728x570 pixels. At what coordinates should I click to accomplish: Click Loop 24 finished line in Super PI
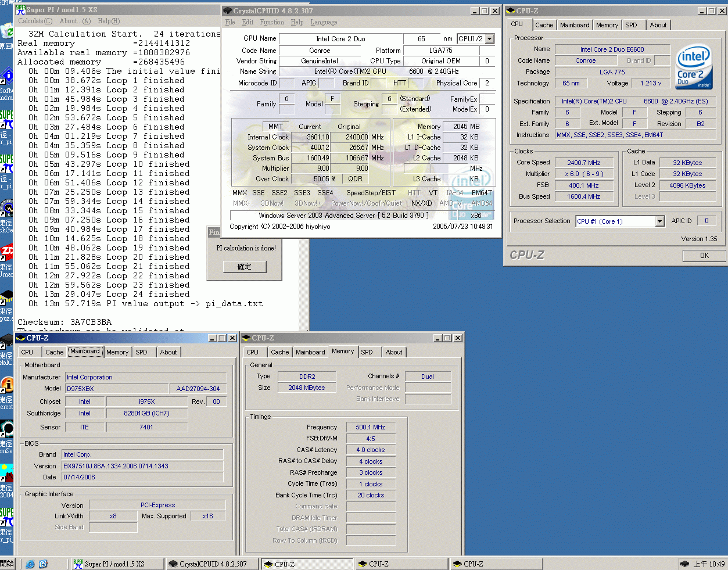point(109,294)
